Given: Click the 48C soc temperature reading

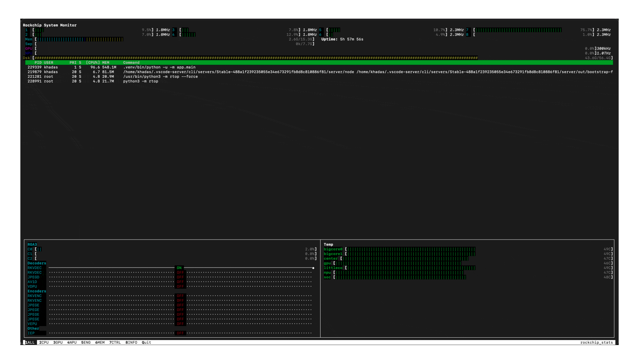Looking at the screenshot, I should click(x=607, y=277).
